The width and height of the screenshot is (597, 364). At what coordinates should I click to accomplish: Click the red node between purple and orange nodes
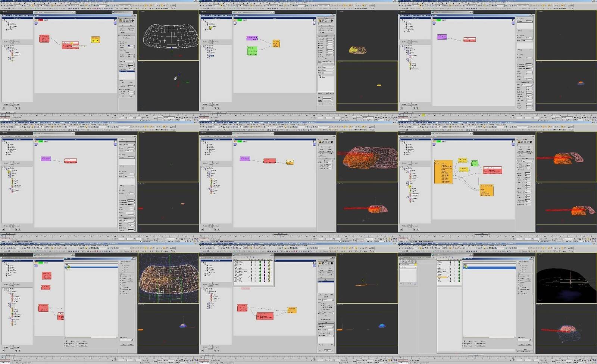tap(269, 161)
